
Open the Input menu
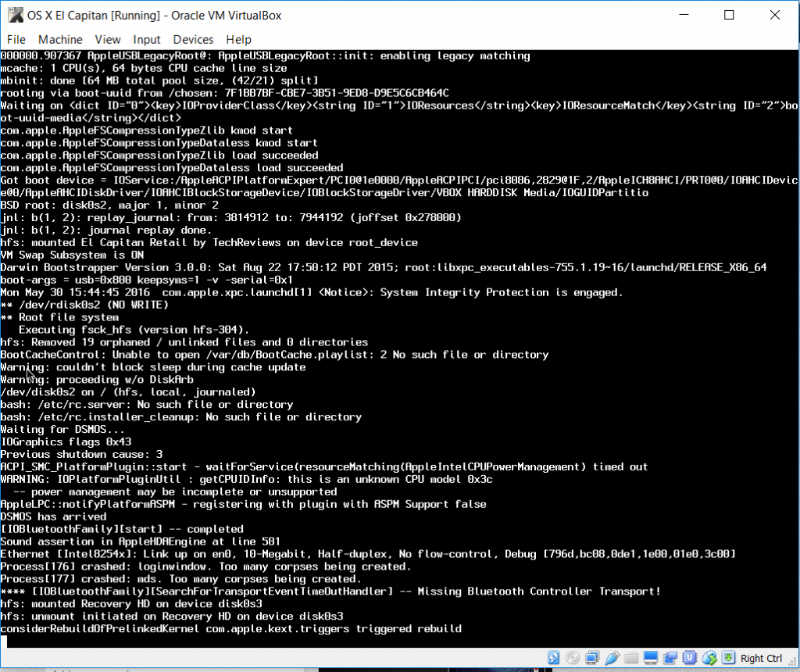click(146, 39)
